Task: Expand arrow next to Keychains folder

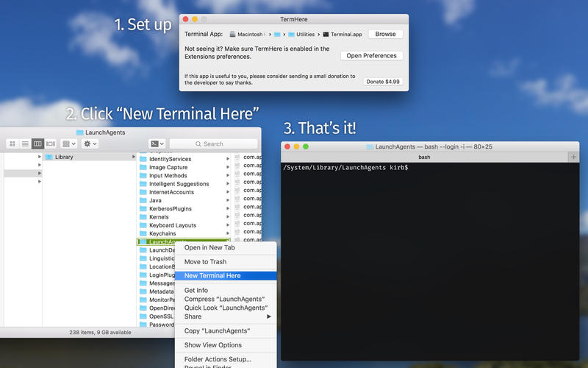Action: [228, 233]
